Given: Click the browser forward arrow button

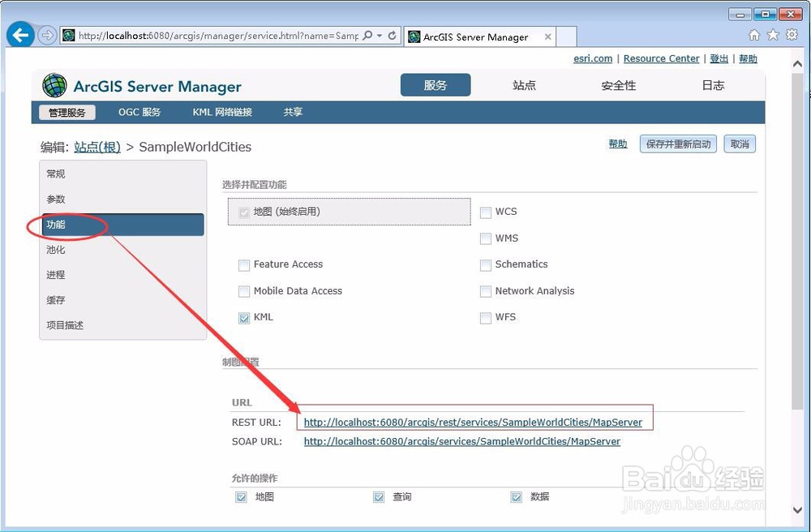Looking at the screenshot, I should (47, 35).
